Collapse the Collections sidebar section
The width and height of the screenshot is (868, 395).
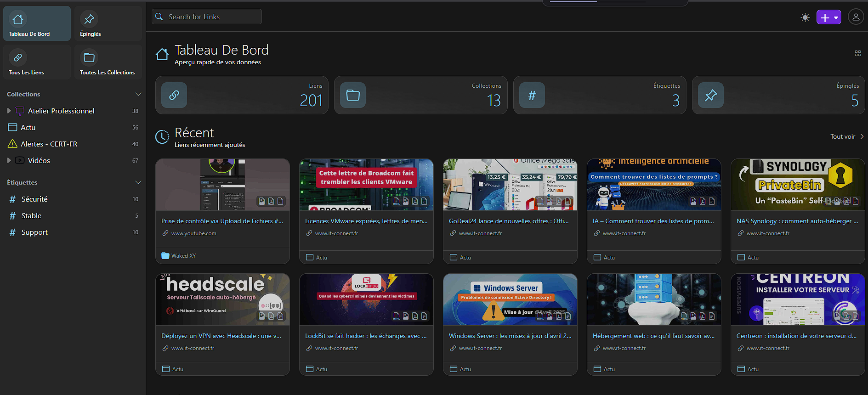coord(138,94)
